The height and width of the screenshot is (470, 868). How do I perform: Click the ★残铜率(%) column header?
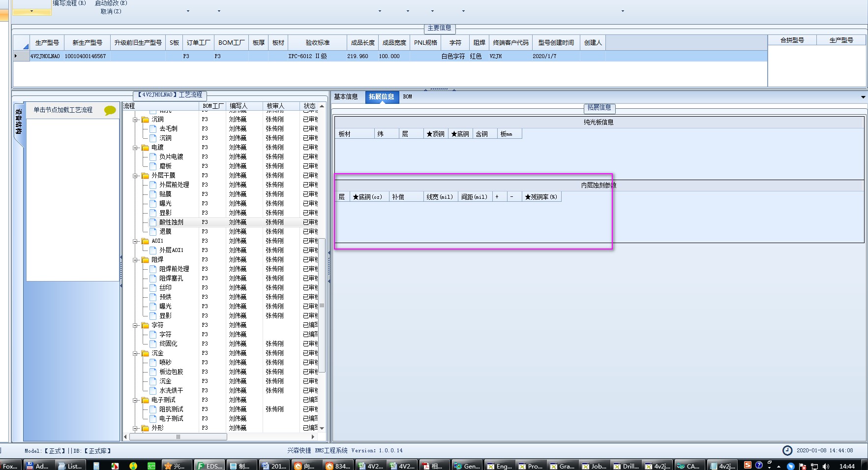[541, 197]
